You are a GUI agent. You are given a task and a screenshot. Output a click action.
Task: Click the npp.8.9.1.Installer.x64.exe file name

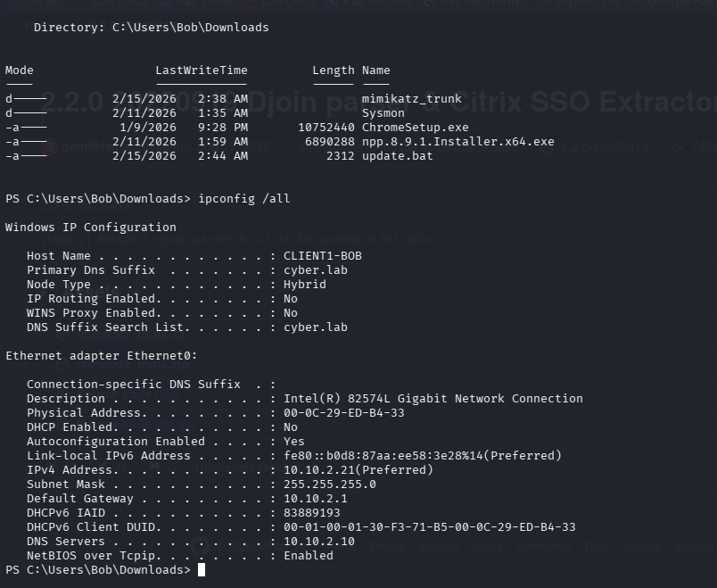[457, 142]
